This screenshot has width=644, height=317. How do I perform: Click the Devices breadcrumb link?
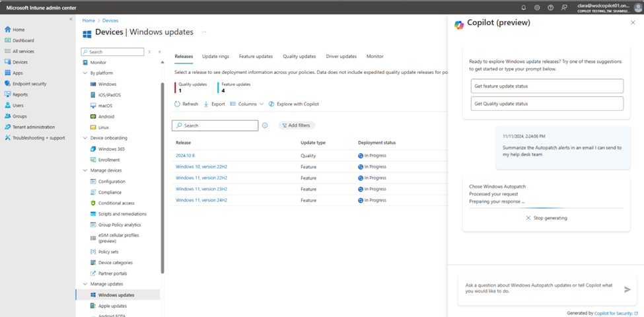click(110, 20)
